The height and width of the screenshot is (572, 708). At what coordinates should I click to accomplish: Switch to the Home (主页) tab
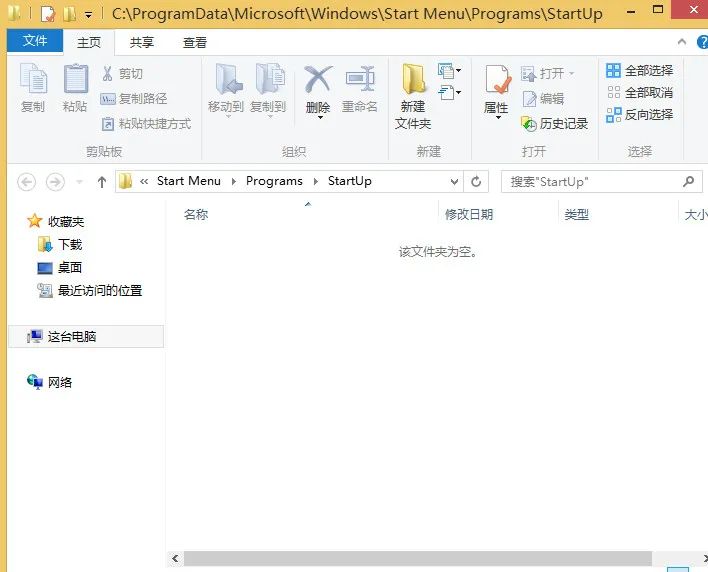point(89,42)
